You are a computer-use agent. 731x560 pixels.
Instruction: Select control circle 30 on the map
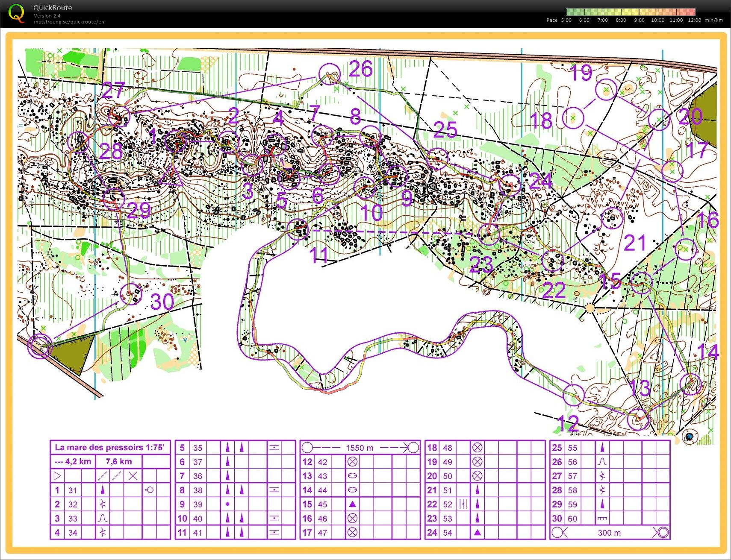[131, 293]
